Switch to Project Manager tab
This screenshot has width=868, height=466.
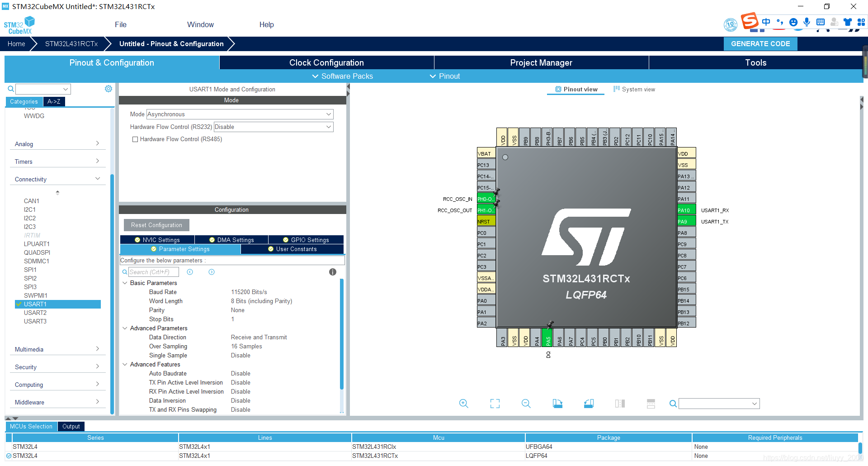[541, 62]
